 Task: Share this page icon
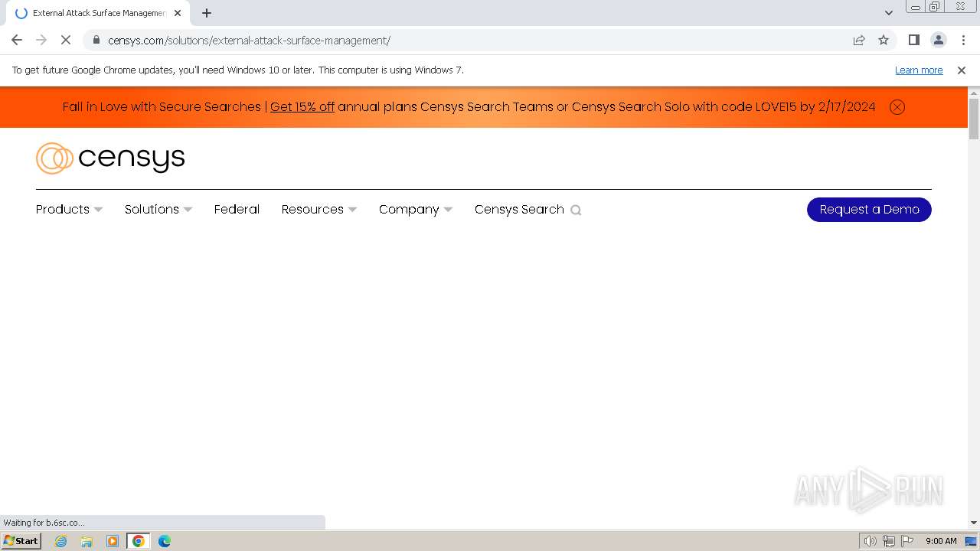click(x=859, y=40)
